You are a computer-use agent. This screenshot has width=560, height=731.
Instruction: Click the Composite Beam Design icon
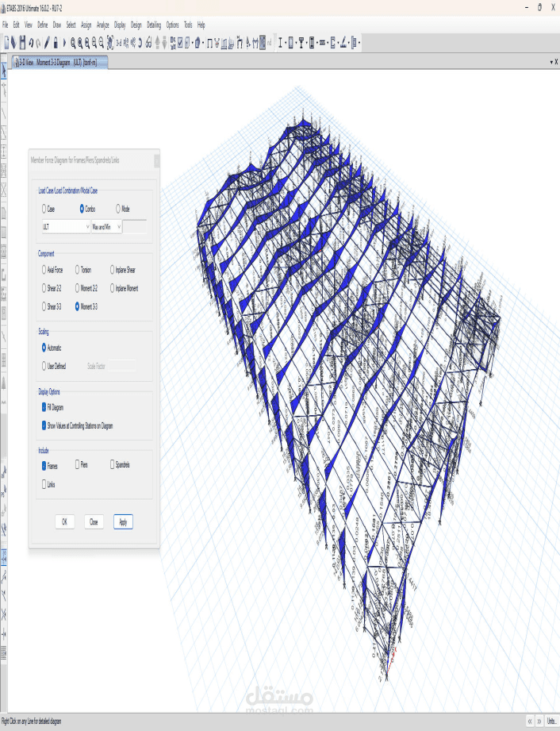click(x=301, y=43)
